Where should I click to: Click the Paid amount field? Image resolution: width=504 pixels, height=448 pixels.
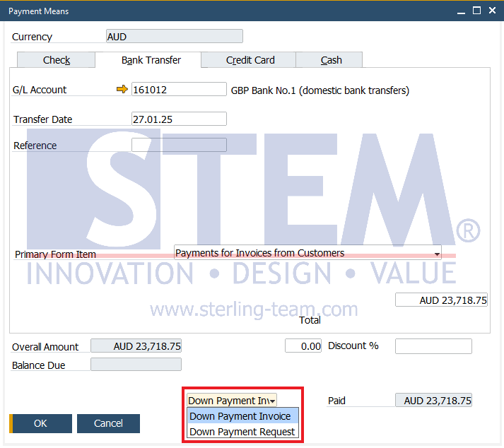pos(433,400)
